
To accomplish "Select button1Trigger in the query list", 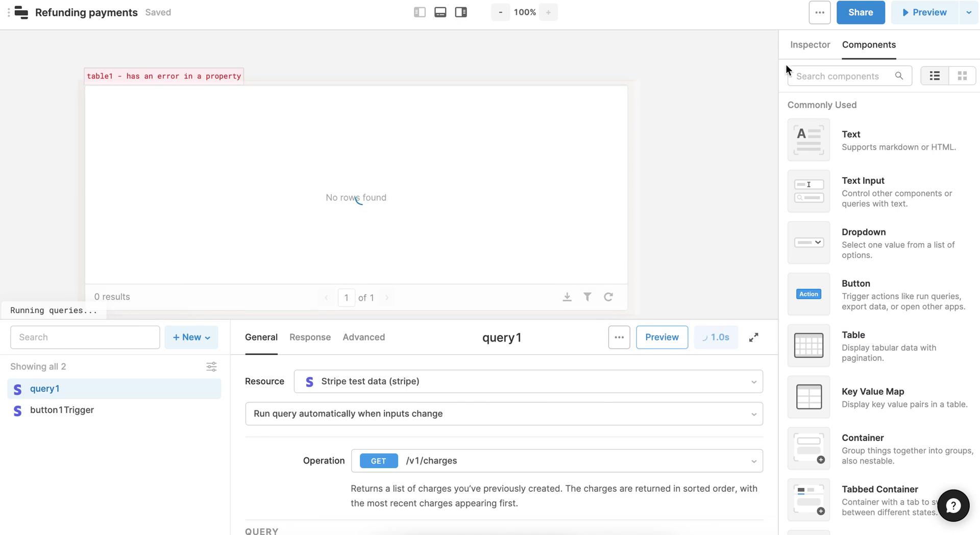I will pyautogui.click(x=114, y=410).
